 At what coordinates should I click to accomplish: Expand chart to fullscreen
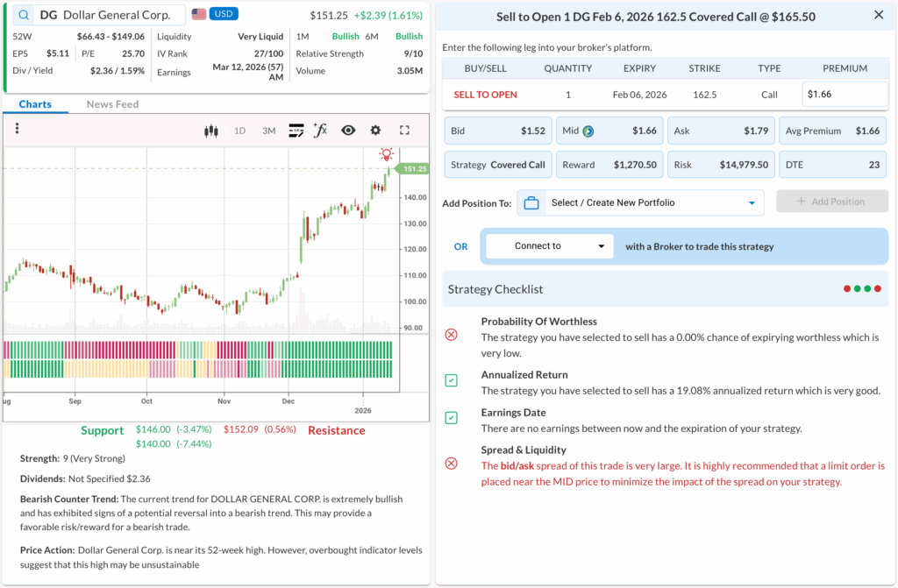(x=404, y=131)
